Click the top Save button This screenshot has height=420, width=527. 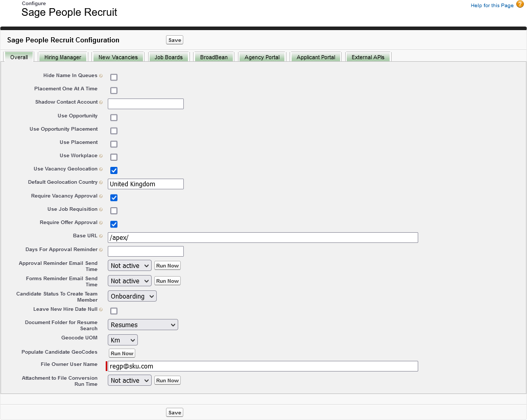[x=175, y=40]
